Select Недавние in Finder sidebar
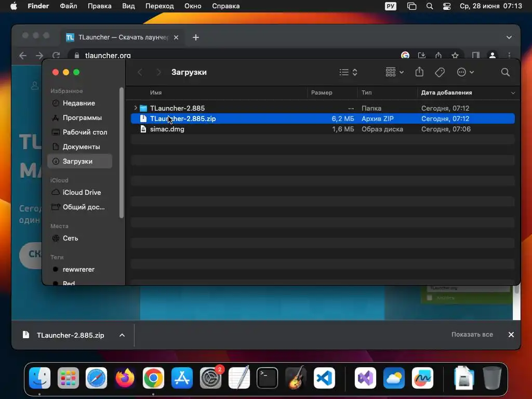 (79, 103)
